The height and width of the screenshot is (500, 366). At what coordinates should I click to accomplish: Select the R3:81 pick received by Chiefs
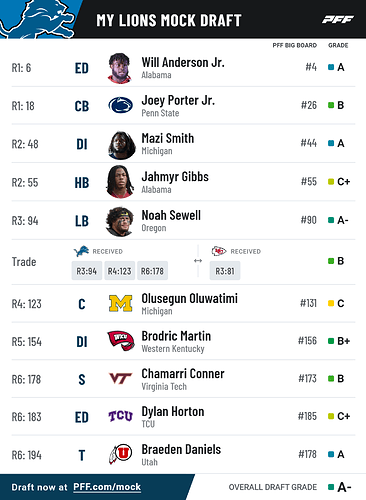tap(225, 271)
